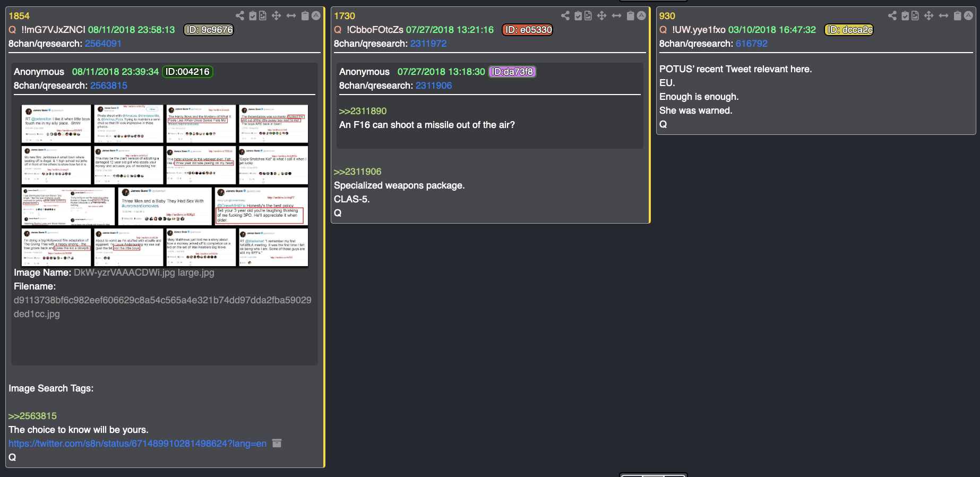This screenshot has width=980, height=477.
Task: Click text 'Specialized weapons package.'
Action: coord(399,185)
